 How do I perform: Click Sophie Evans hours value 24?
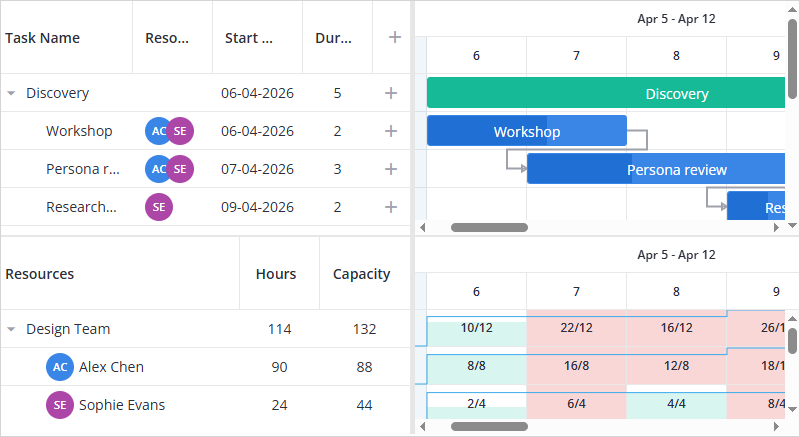279,405
